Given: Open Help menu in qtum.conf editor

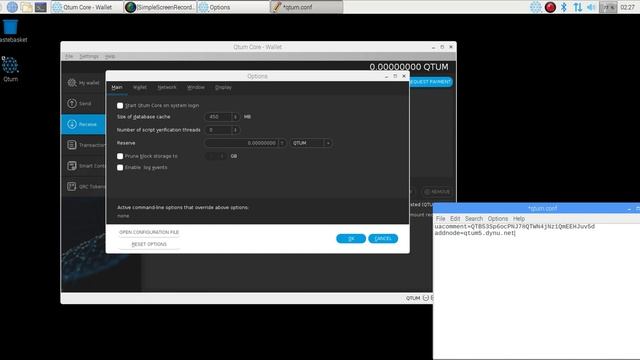Looking at the screenshot, I should 519,219.
